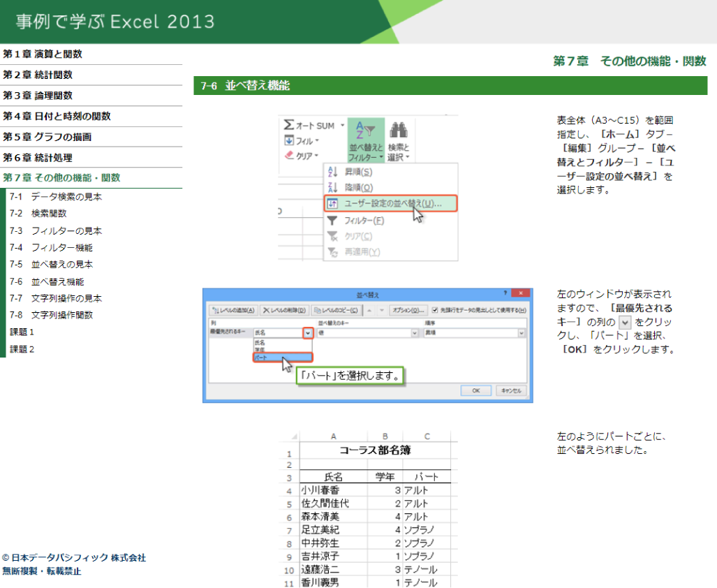
Task: Click the greyed 再適用(Y) menu entry
Action: [390, 252]
